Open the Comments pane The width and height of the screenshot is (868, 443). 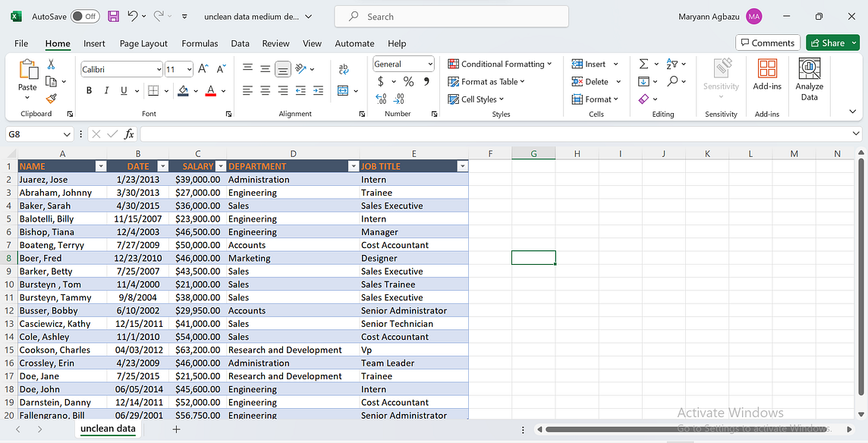pyautogui.click(x=767, y=42)
